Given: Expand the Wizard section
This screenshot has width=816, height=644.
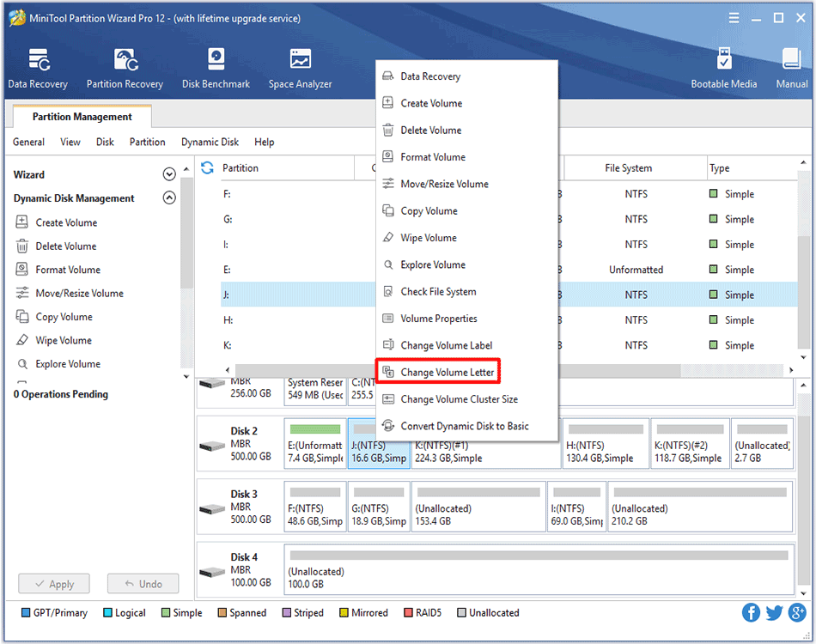Looking at the screenshot, I should (x=168, y=173).
